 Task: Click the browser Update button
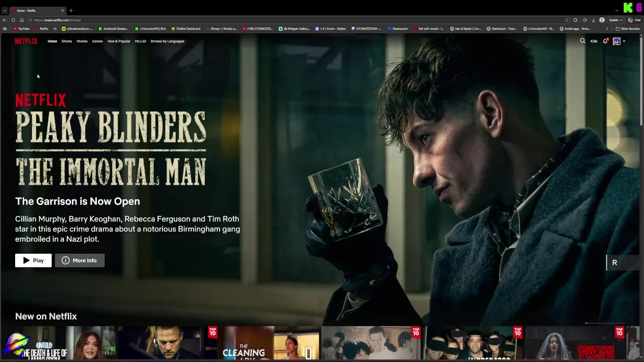pos(615,20)
